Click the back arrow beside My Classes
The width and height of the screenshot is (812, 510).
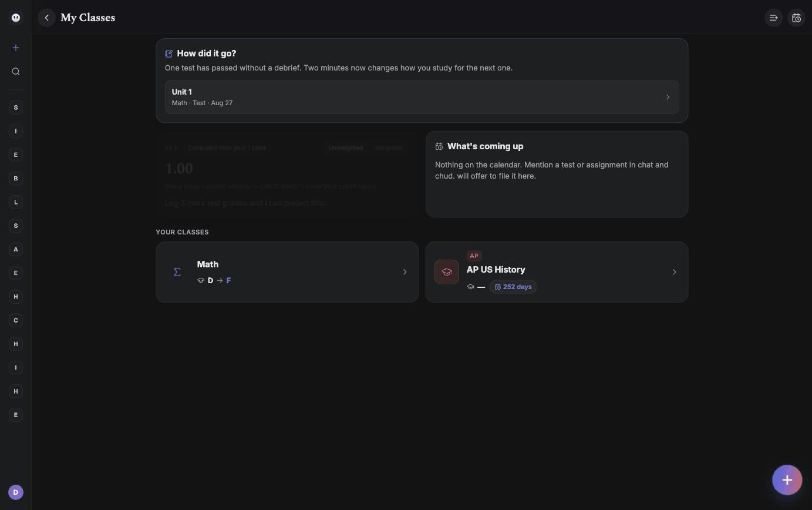pos(47,18)
